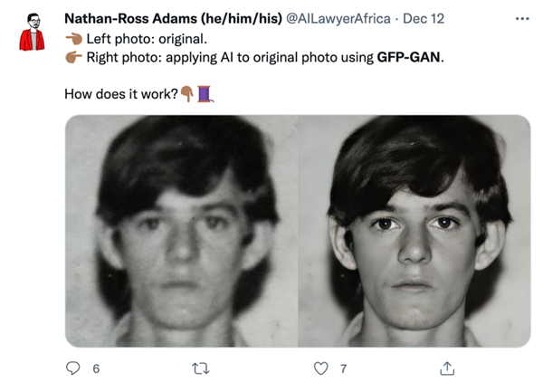The image size is (543, 392).
Task: Open Nathan-Ross Adams profile name link
Action: click(173, 19)
